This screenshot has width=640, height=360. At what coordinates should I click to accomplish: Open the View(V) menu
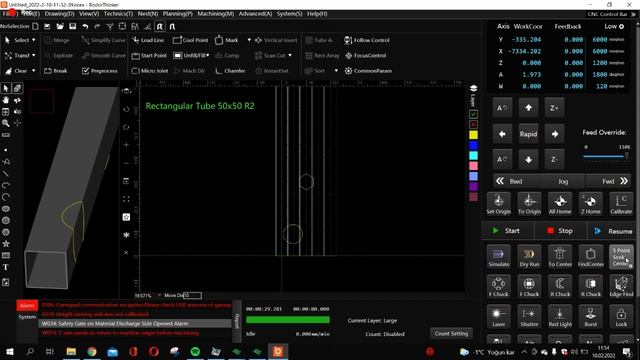coord(89,14)
